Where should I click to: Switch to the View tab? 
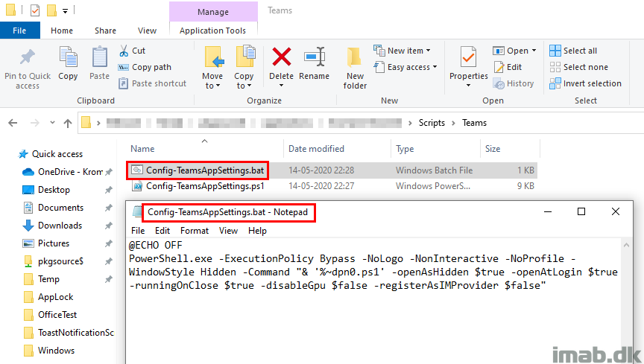point(147,31)
